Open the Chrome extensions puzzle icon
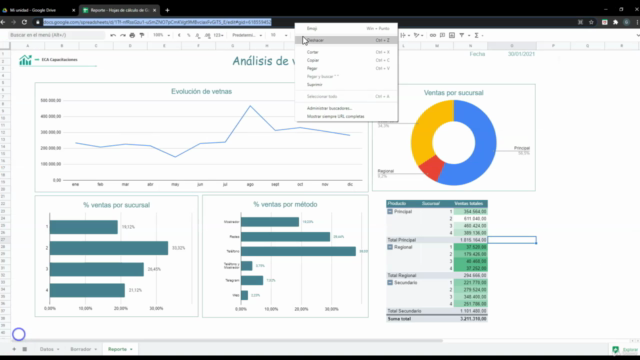This screenshot has height=360, width=640. tap(616, 22)
